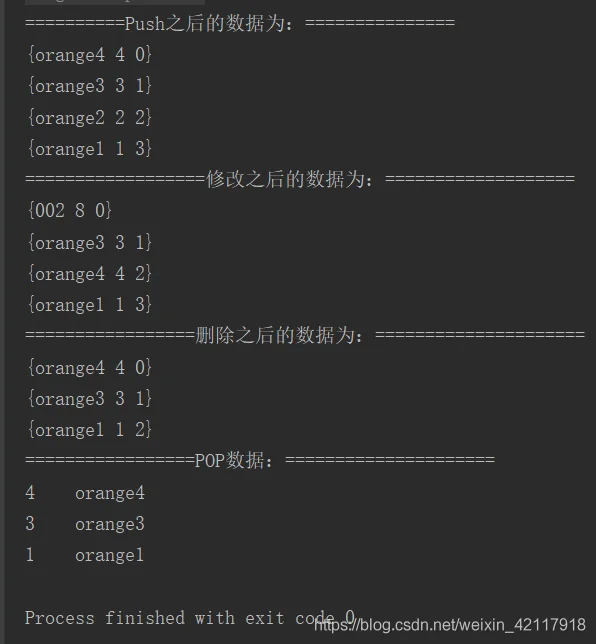This screenshot has height=644, width=596.
Task: Click the 'POP数据' separator line
Action: (x=260, y=460)
